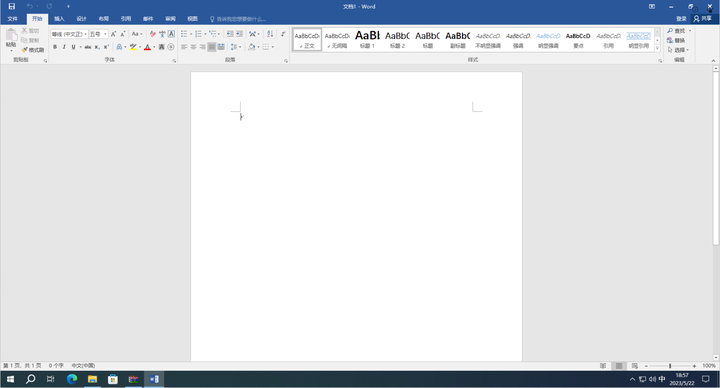Click the Replace (替换) icon
Image resolution: width=720 pixels, height=388 pixels.
676,40
